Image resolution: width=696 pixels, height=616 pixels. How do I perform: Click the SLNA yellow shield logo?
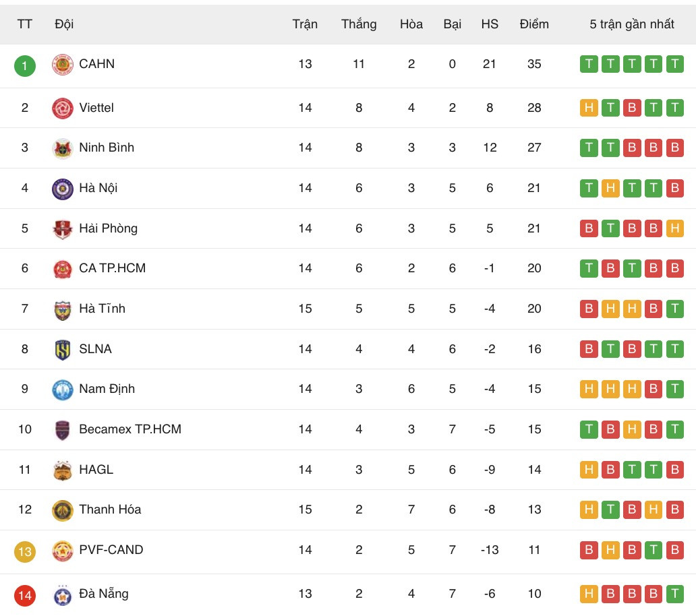click(x=63, y=350)
